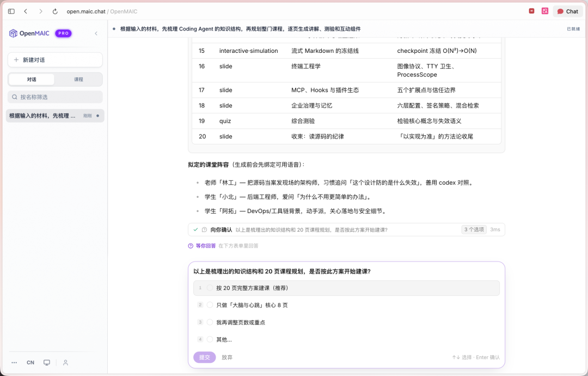Viewport: 588px width, 376px height.
Task: Open the CN language switcher
Action: coord(30,362)
